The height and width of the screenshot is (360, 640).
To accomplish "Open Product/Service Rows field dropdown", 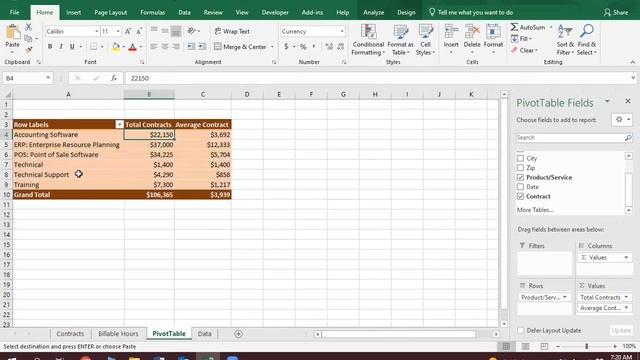I will pos(565,297).
